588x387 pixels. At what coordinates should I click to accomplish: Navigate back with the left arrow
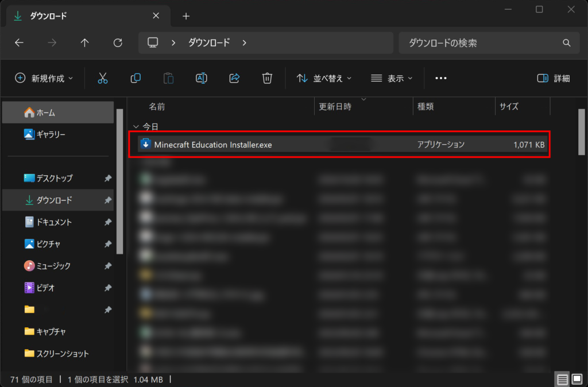tap(19, 42)
